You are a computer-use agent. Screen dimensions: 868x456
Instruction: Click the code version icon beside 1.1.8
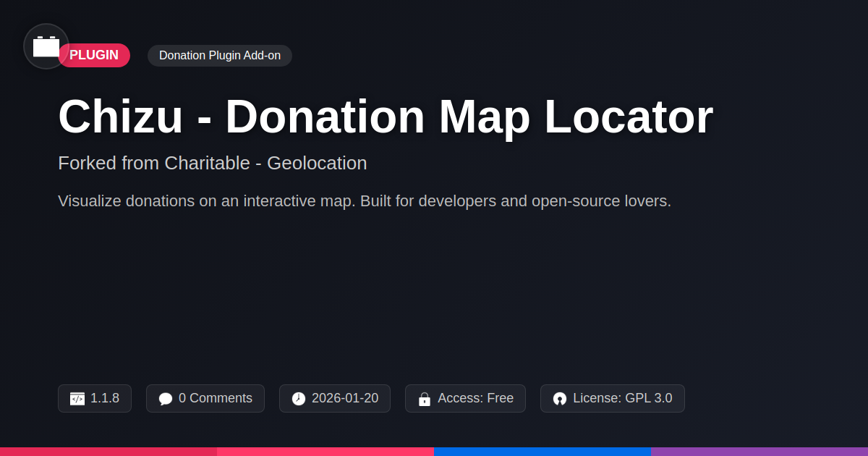(77, 399)
